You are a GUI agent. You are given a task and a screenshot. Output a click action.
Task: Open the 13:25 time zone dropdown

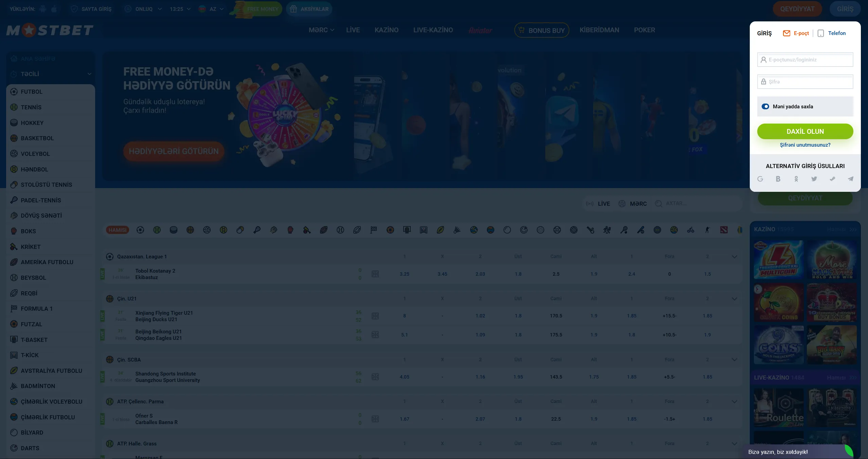click(180, 9)
